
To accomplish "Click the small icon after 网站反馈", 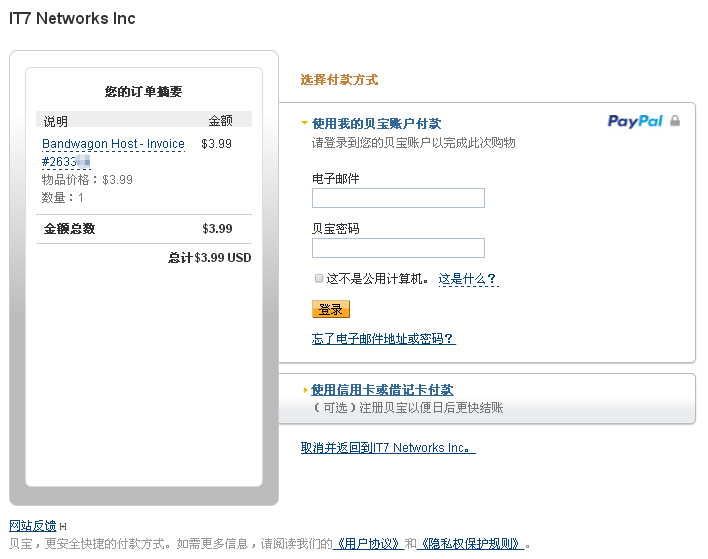I will click(x=63, y=526).
